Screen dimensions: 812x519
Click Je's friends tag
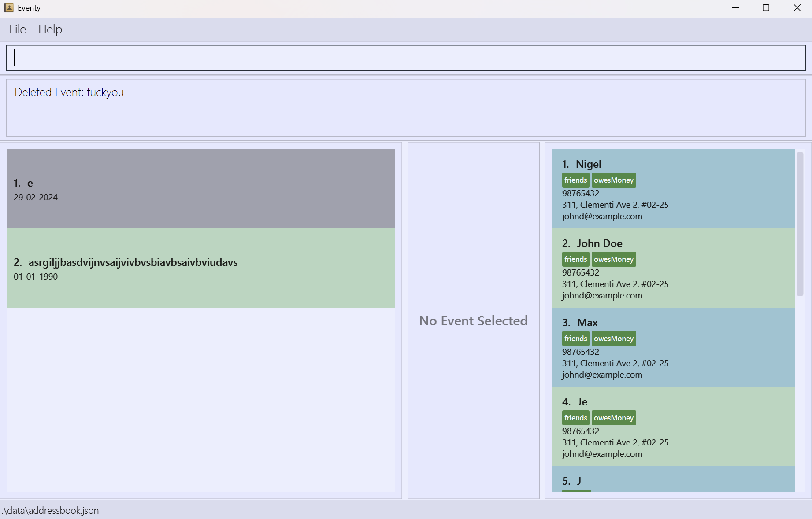click(x=576, y=418)
